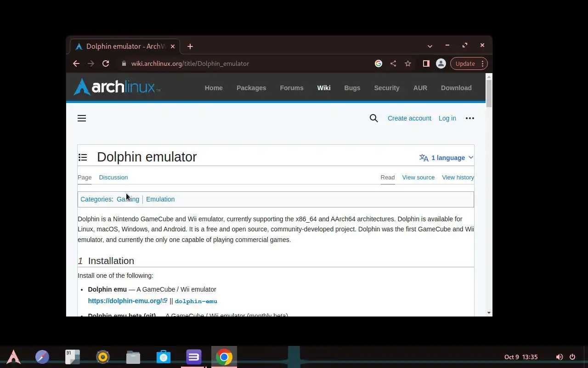
Task: Click the Categories link
Action: [96, 199]
